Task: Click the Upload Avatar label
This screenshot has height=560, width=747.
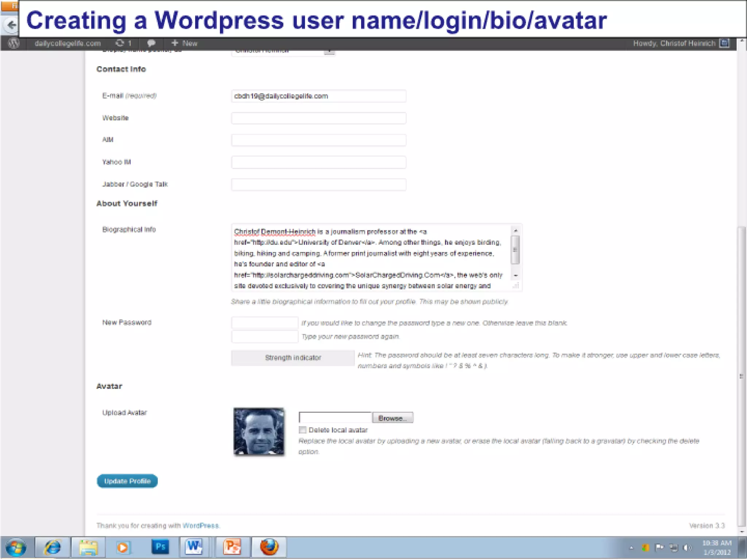Action: pyautogui.click(x=124, y=412)
